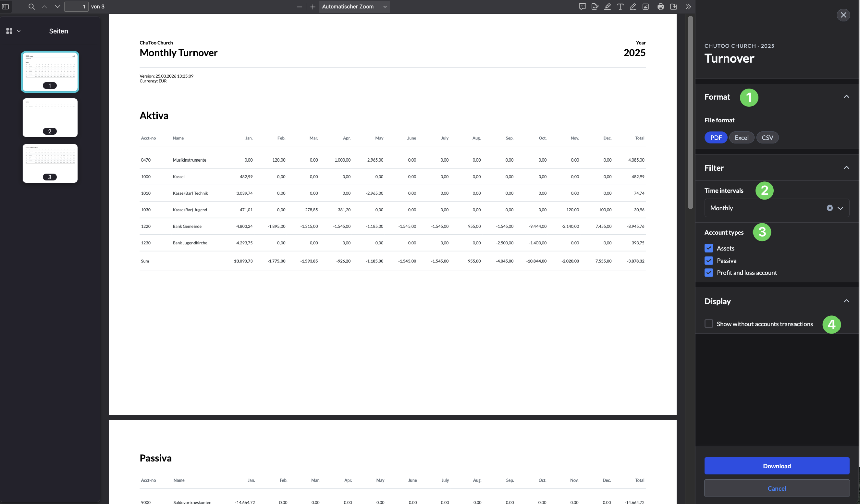Image resolution: width=860 pixels, height=504 pixels.
Task: Click the blue Download button
Action: pyautogui.click(x=776, y=466)
